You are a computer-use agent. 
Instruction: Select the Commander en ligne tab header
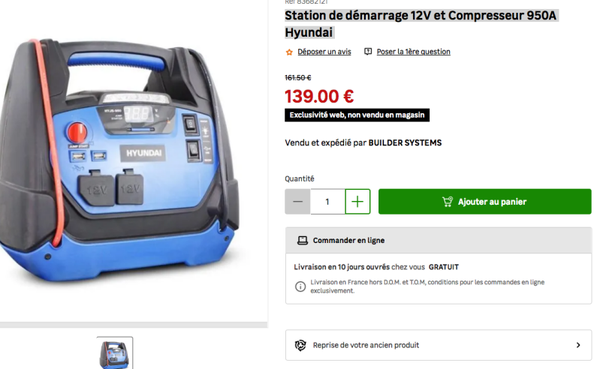[x=439, y=240]
